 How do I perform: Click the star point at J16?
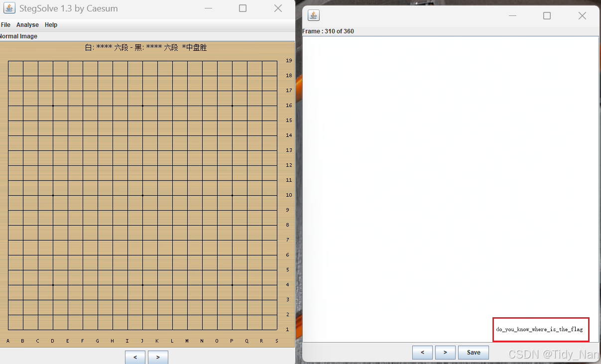coord(142,106)
